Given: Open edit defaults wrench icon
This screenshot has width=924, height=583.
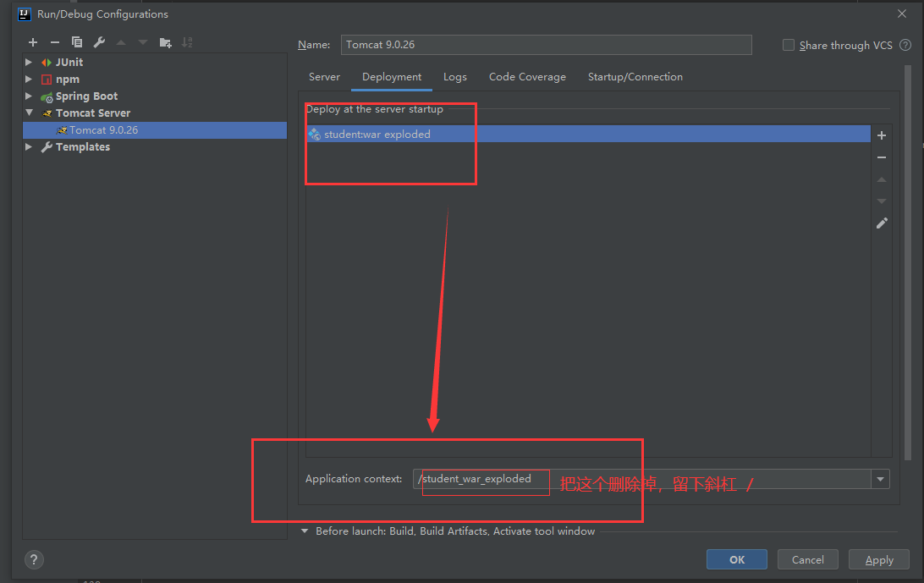Looking at the screenshot, I should click(99, 42).
